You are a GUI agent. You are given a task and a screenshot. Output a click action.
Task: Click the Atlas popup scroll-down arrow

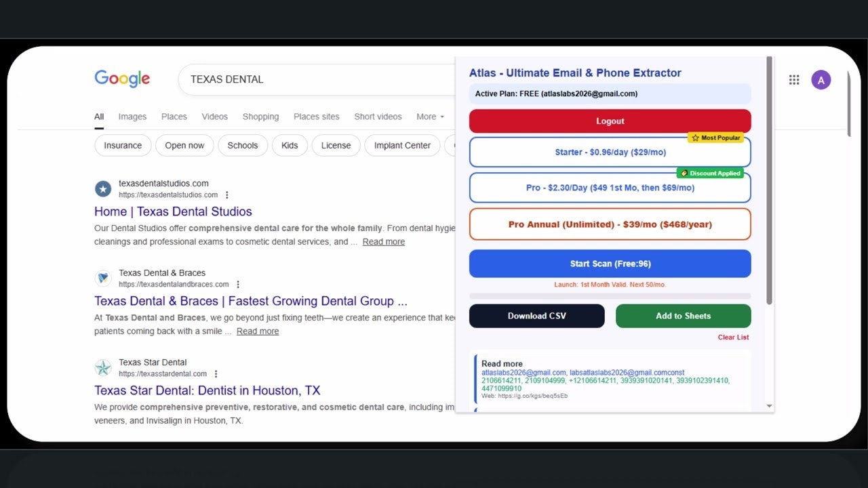(x=769, y=406)
